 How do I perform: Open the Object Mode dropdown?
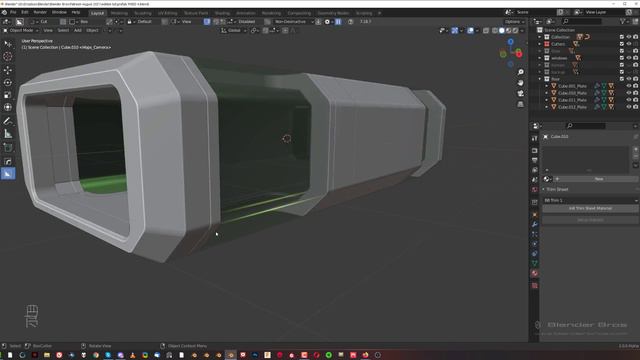[x=20, y=30]
